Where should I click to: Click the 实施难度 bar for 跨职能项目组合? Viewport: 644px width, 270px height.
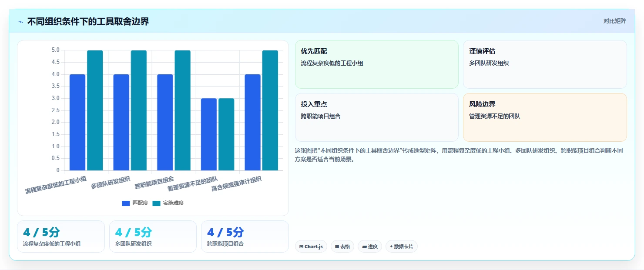(183, 110)
